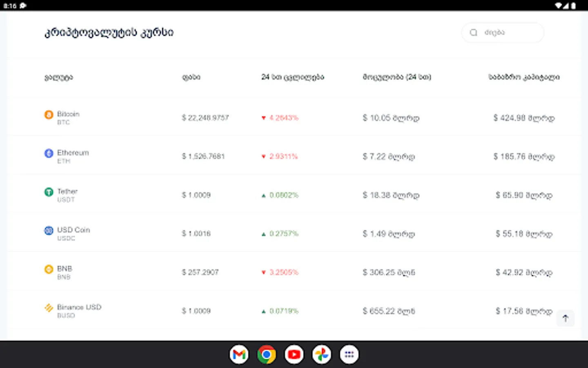Image resolution: width=588 pixels, height=368 pixels.
Task: Click the BNB yellow coin icon
Action: tap(49, 269)
